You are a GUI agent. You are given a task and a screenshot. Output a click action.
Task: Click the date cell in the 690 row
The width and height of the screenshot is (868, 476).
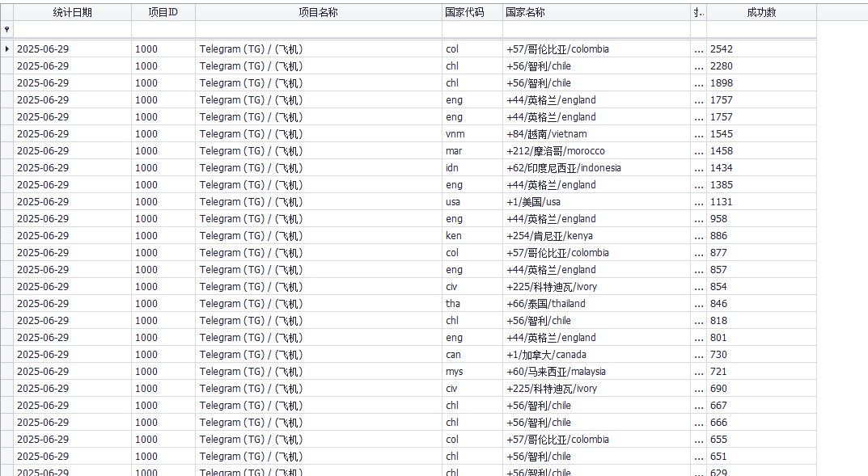(x=73, y=388)
